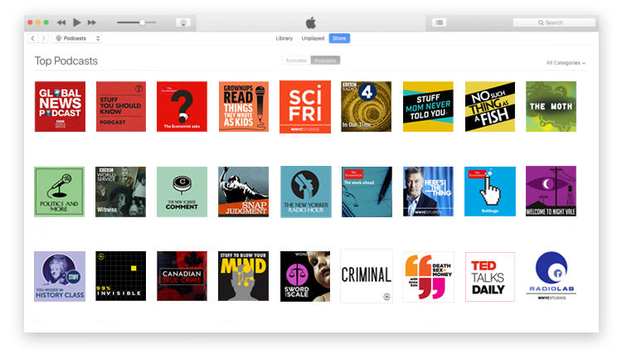This screenshot has width=622, height=364.
Task: Open the Radiolab podcast artwork
Action: tap(552, 276)
